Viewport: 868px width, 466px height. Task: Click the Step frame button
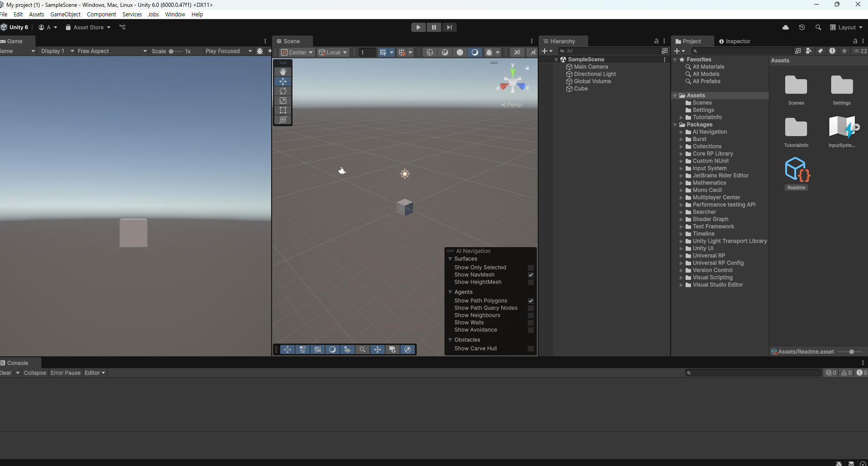[449, 27]
